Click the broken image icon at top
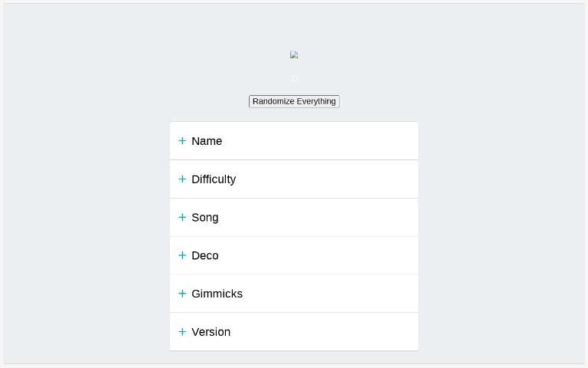 tap(294, 55)
